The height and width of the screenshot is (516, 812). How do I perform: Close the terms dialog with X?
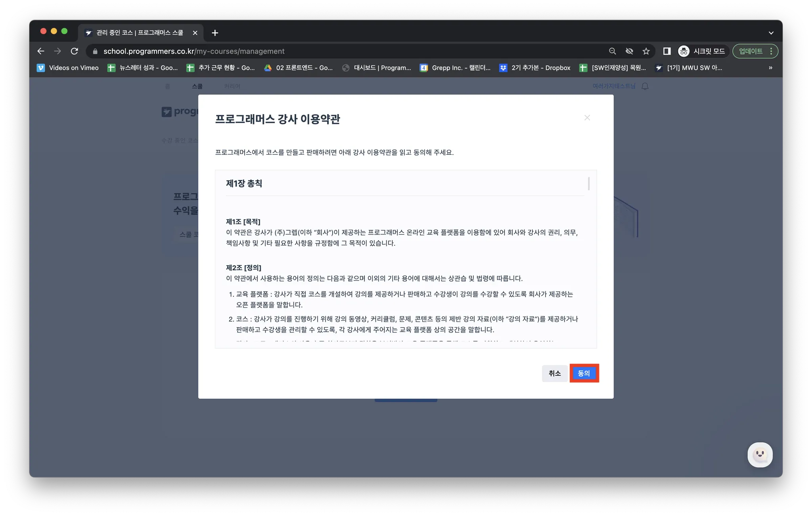[587, 118]
